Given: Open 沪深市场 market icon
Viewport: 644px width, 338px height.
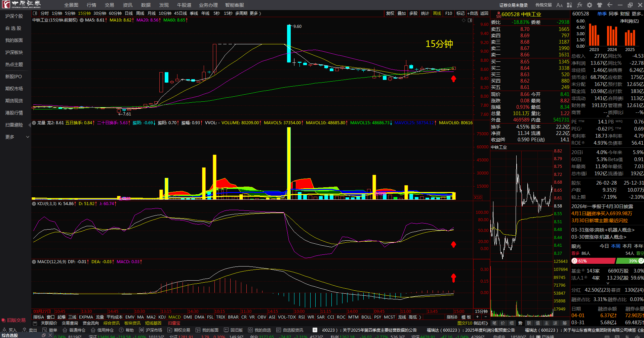Looking at the screenshot, I should [142, 330].
